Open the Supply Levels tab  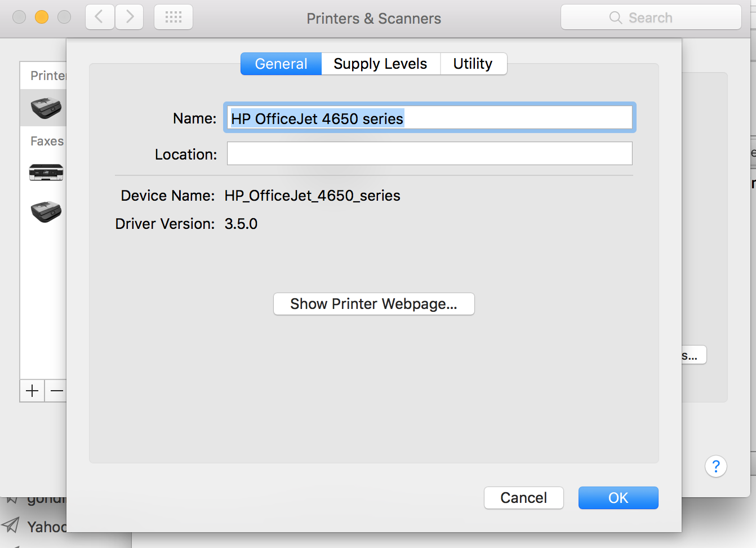point(380,64)
